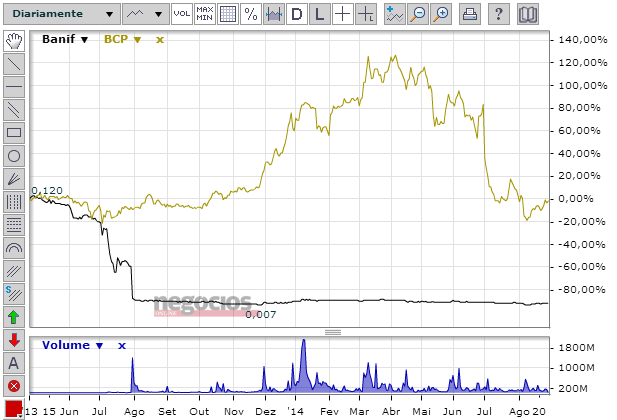Select the triple diagonal lines tool
The height and width of the screenshot is (420, 617).
(x=14, y=271)
